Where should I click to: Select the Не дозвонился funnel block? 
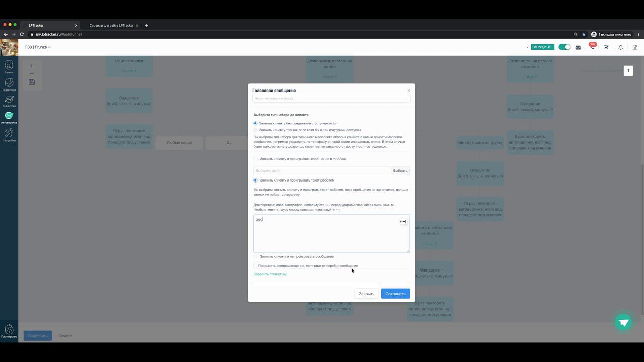coord(129,66)
